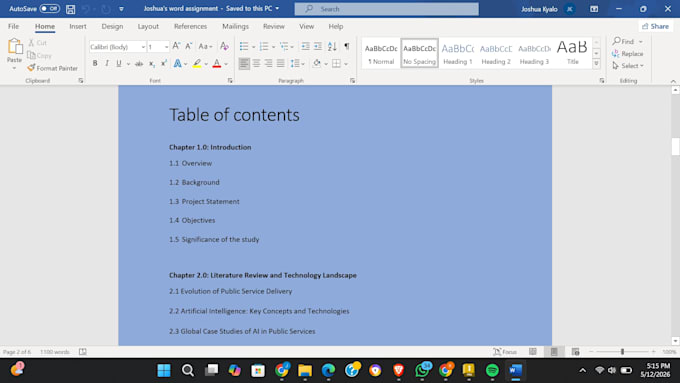Click the Paste clipboard icon

pyautogui.click(x=14, y=47)
